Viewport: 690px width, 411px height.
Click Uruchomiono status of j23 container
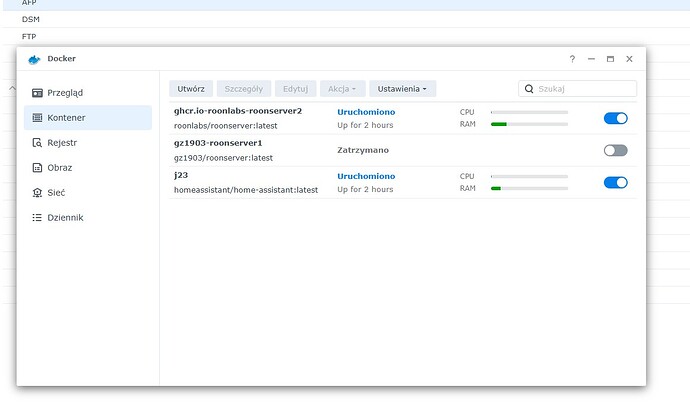pos(366,176)
